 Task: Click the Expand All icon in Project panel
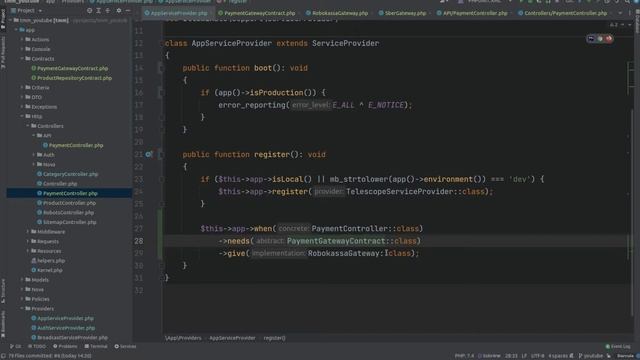coord(99,11)
